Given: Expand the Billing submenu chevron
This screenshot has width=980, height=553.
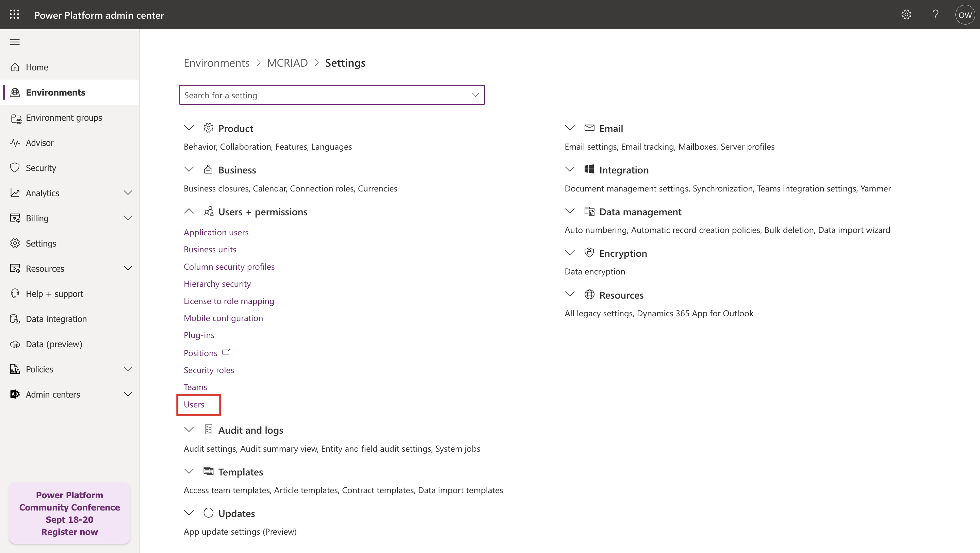Looking at the screenshot, I should click(128, 218).
